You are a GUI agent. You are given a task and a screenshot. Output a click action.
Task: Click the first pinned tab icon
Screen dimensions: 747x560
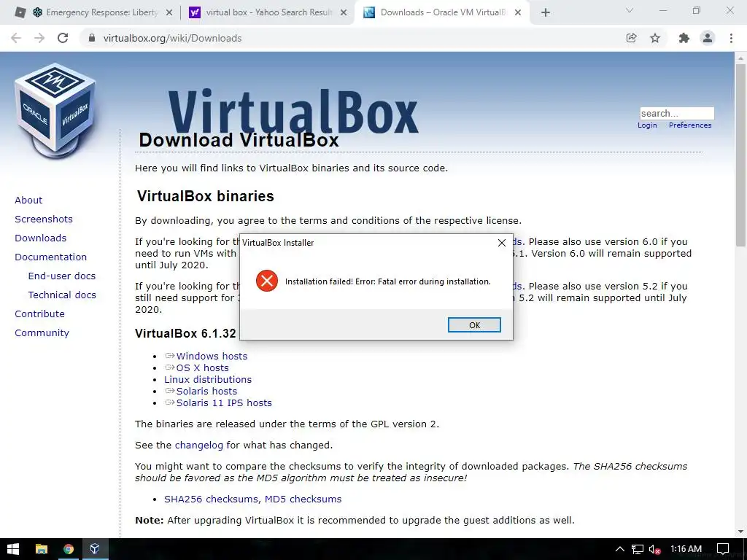[20, 12]
